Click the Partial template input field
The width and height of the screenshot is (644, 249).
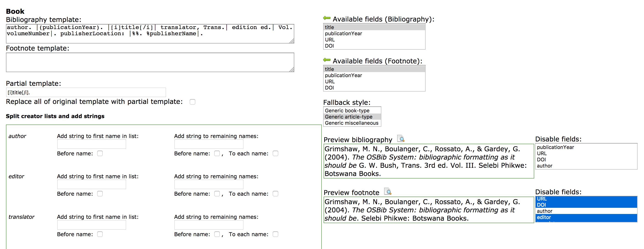86,92
